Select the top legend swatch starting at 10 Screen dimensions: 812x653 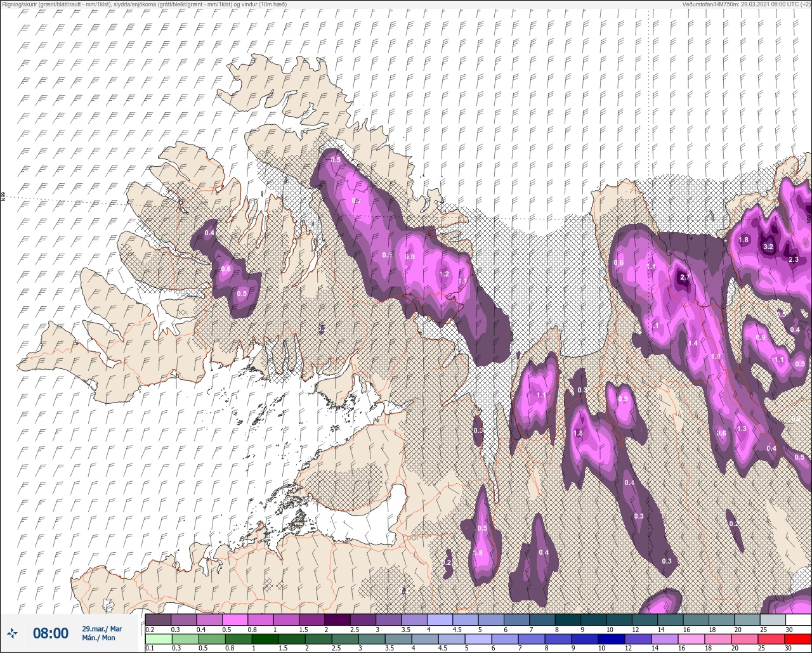(619, 619)
